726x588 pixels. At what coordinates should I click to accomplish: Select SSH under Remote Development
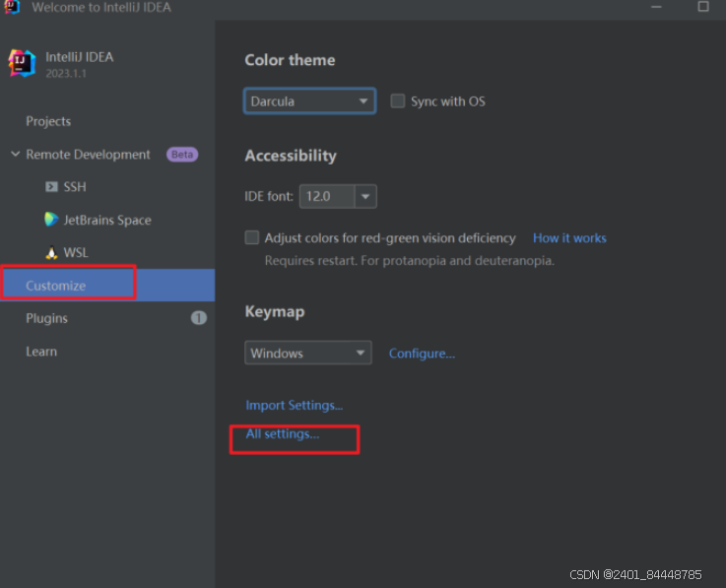[x=75, y=187]
